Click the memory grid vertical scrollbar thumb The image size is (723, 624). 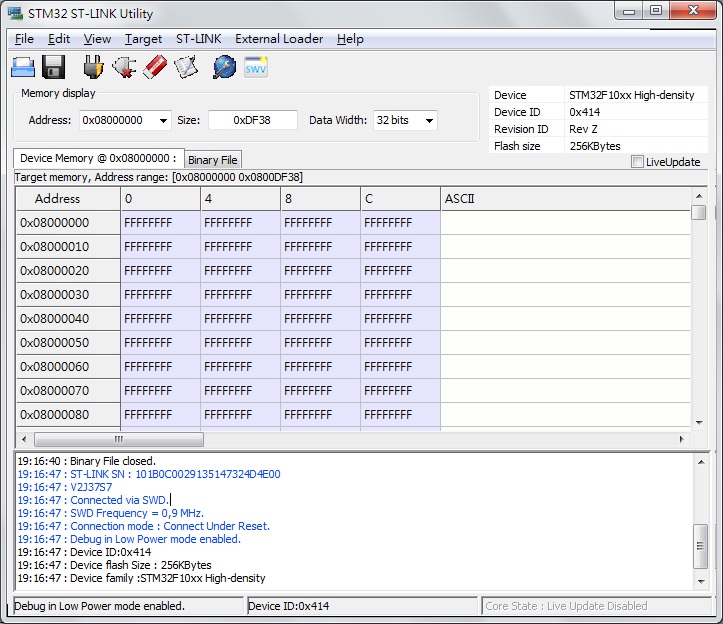pos(699,213)
